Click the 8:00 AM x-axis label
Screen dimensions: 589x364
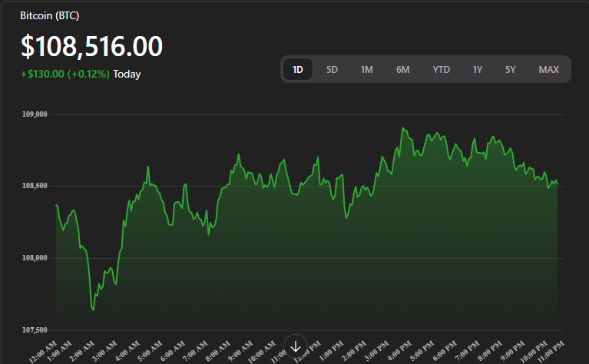(218, 351)
